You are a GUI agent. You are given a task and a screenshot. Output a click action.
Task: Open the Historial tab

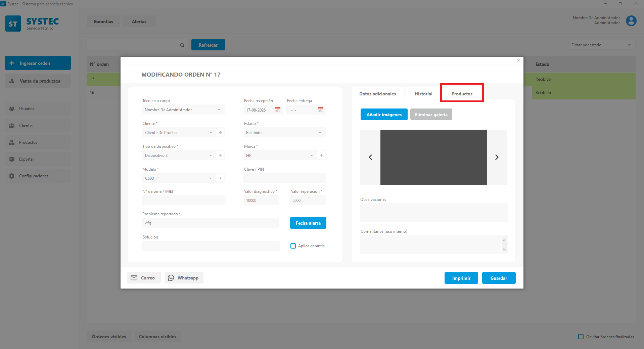[423, 94]
